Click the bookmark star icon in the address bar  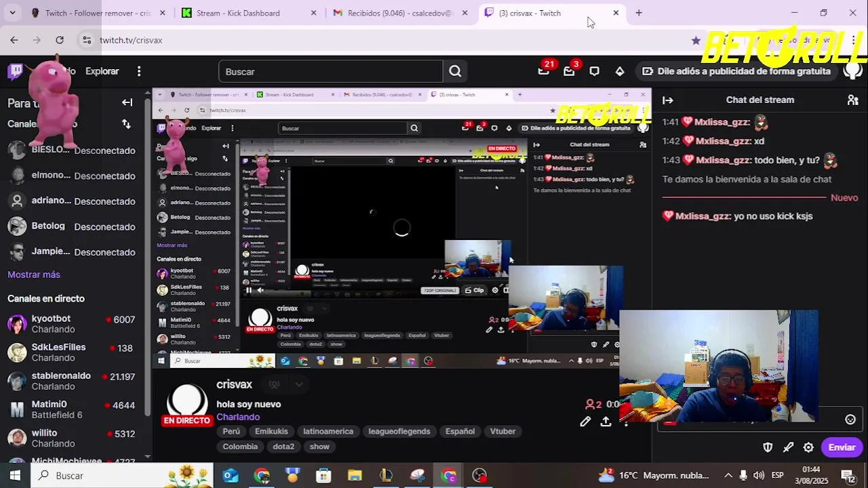696,40
